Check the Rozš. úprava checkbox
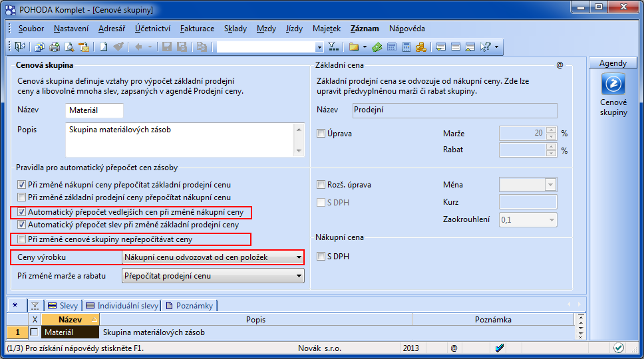The width and height of the screenshot is (644, 359). (321, 185)
